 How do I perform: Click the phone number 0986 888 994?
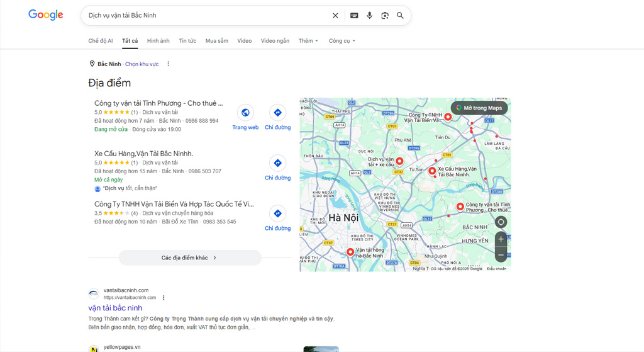point(202,121)
